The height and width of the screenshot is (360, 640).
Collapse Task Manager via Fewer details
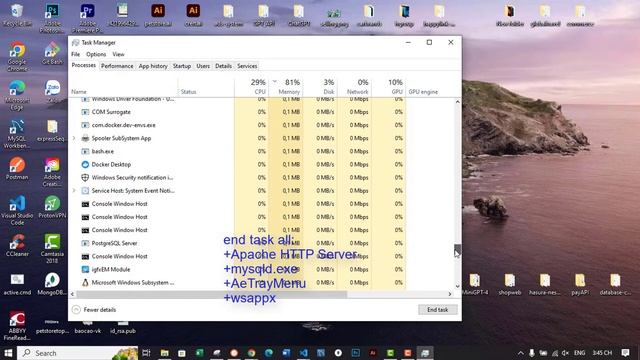click(94, 310)
